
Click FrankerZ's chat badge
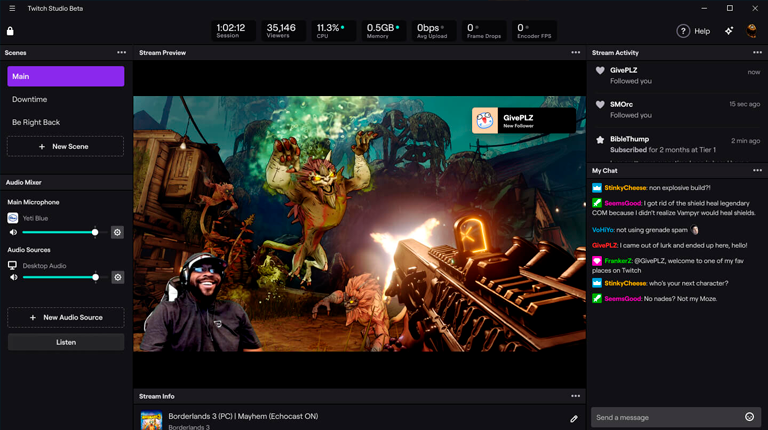[597, 261]
